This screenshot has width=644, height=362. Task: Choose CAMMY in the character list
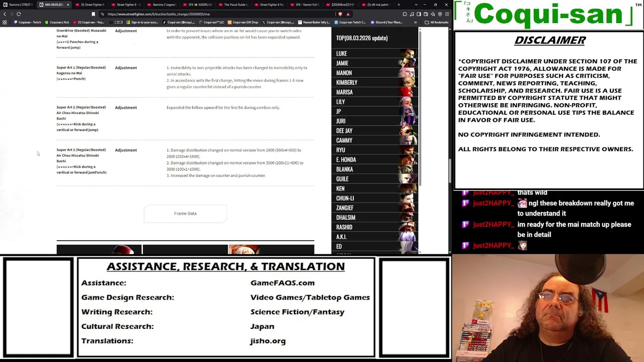click(374, 140)
